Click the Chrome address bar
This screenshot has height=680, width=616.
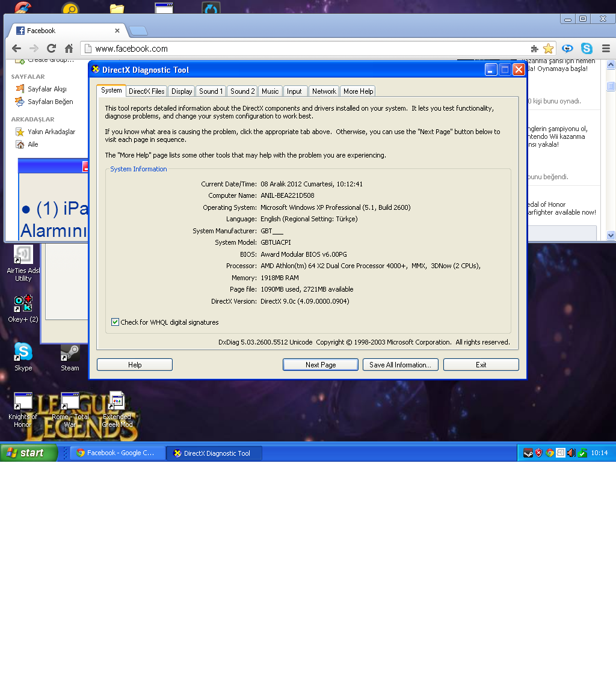point(301,49)
